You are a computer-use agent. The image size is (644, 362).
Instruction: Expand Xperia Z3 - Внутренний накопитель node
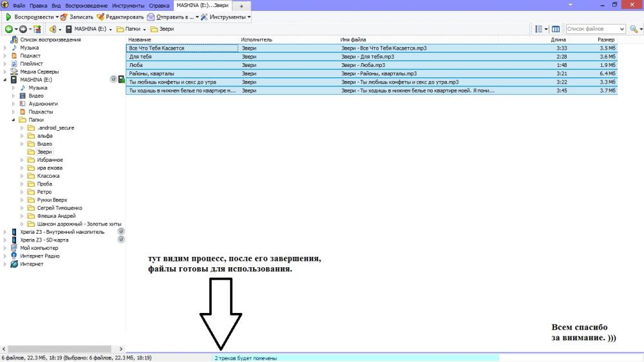tap(5, 232)
